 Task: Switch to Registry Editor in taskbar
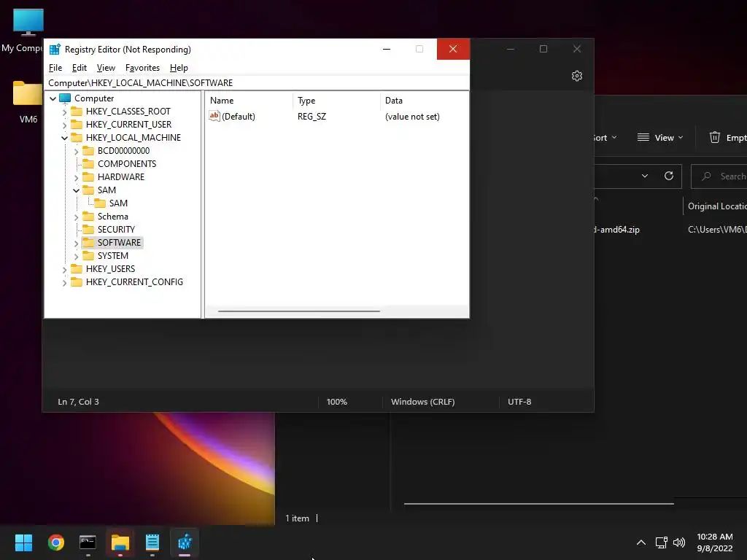click(x=185, y=542)
